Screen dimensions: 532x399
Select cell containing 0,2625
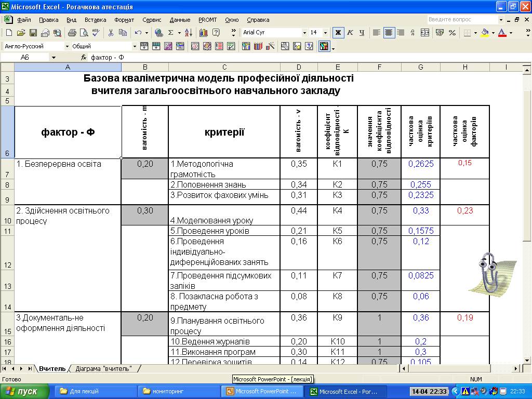click(421, 169)
